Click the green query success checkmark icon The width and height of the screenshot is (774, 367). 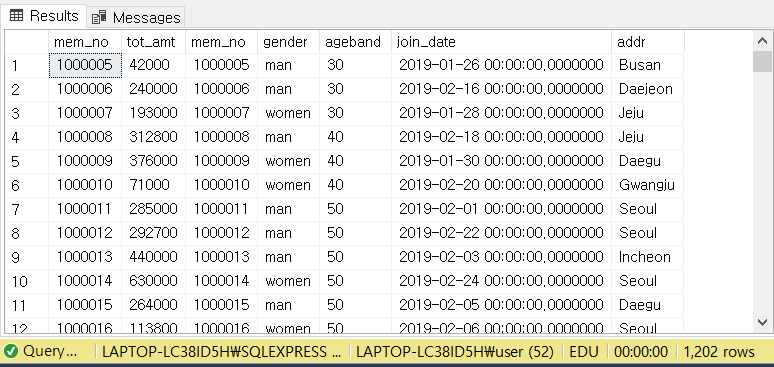pyautogui.click(x=10, y=352)
